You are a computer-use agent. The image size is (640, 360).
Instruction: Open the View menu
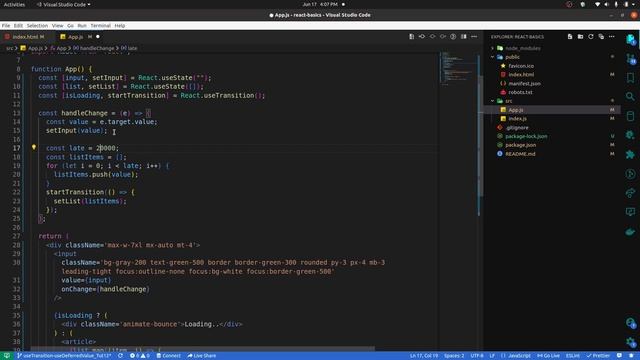58,26
